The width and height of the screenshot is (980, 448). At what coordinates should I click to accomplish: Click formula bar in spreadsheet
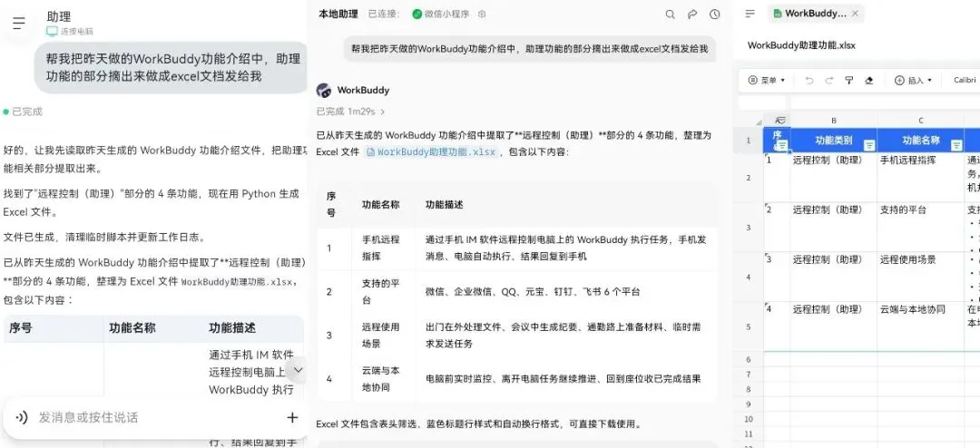click(x=885, y=102)
